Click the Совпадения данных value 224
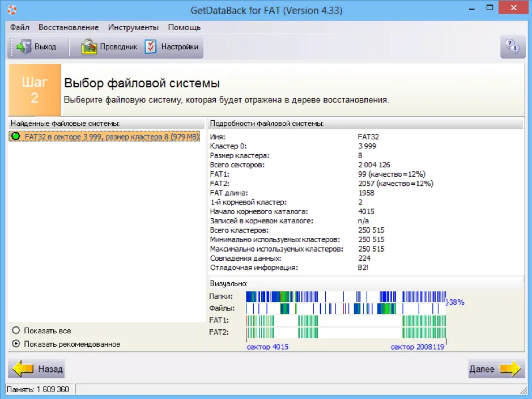 point(364,258)
